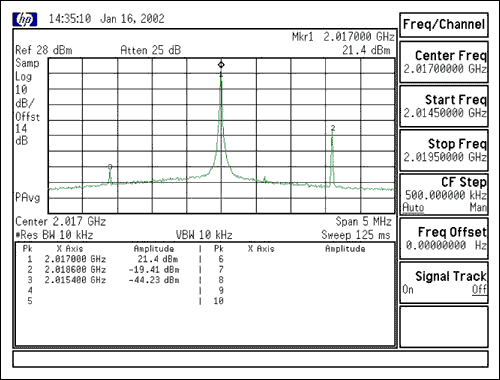Click the 2.01950000 GHz stop frequency value
This screenshot has width=500, height=380.
(445, 157)
